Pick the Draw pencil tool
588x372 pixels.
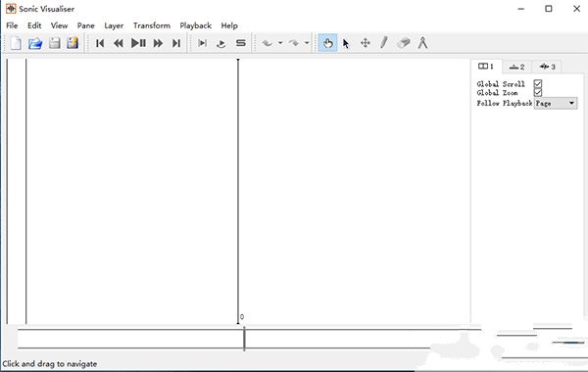[x=384, y=43]
